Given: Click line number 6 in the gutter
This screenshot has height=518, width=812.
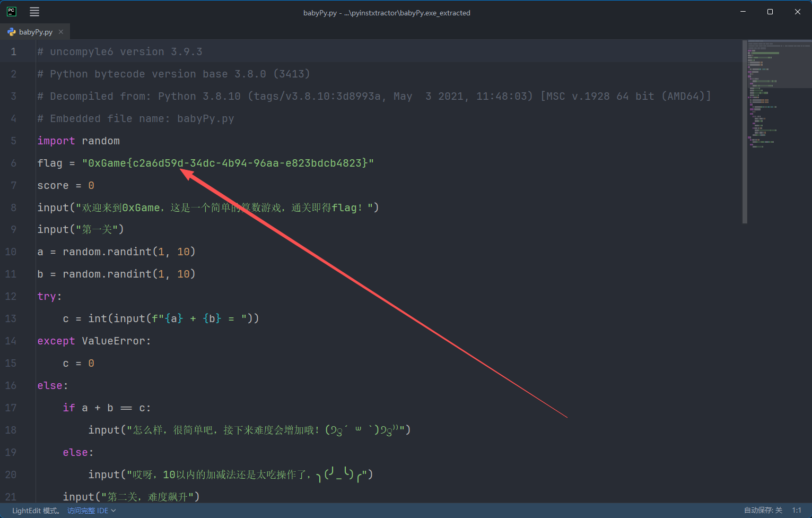Looking at the screenshot, I should pyautogui.click(x=14, y=163).
